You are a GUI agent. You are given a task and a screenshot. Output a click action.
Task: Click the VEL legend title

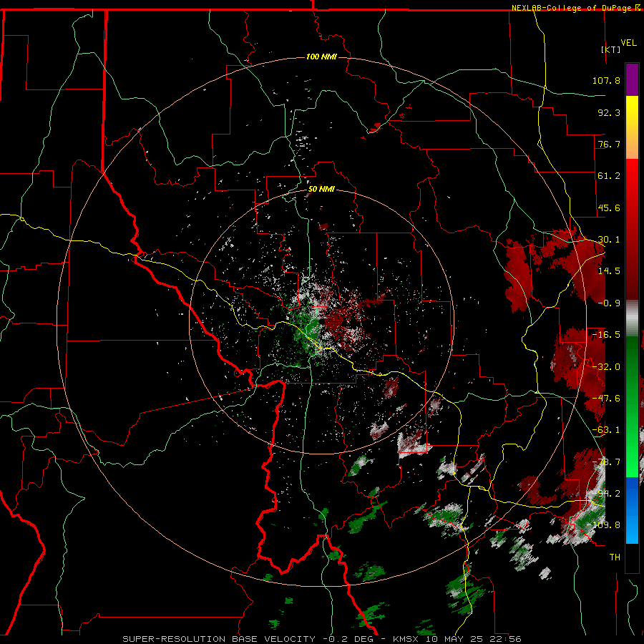(x=628, y=43)
